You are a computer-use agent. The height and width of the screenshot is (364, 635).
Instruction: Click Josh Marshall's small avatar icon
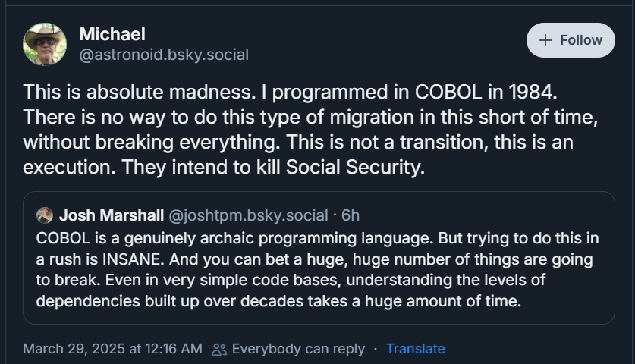click(x=45, y=215)
